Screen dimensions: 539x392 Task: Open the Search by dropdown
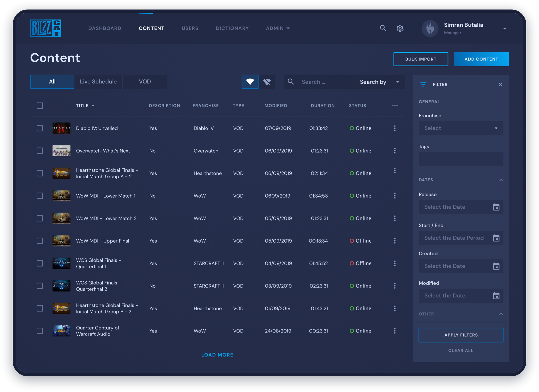(x=379, y=82)
